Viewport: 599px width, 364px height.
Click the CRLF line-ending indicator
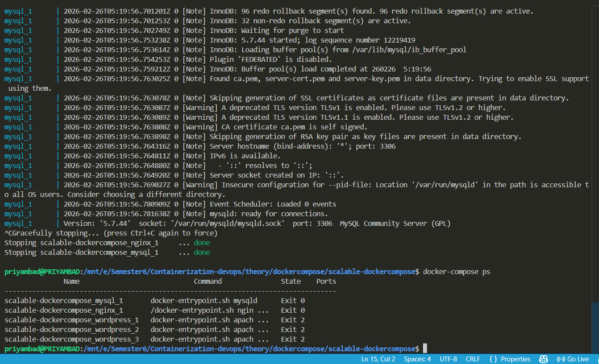pos(473,359)
